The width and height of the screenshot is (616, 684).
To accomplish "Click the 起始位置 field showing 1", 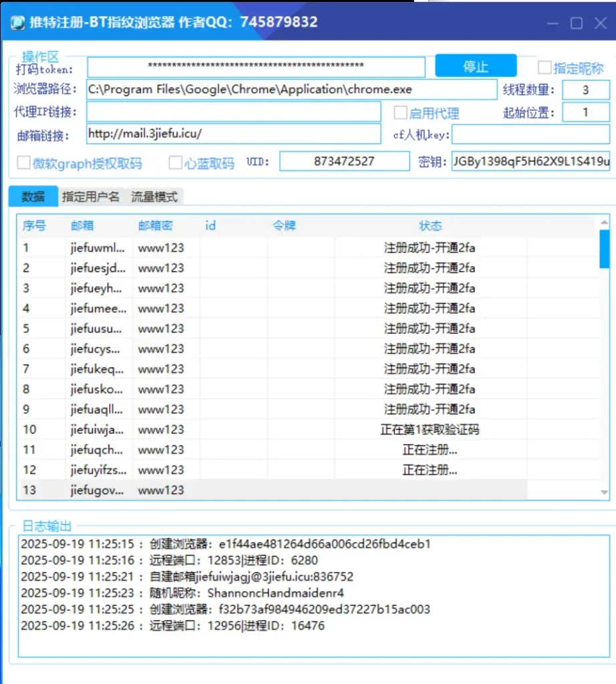I will click(585, 112).
